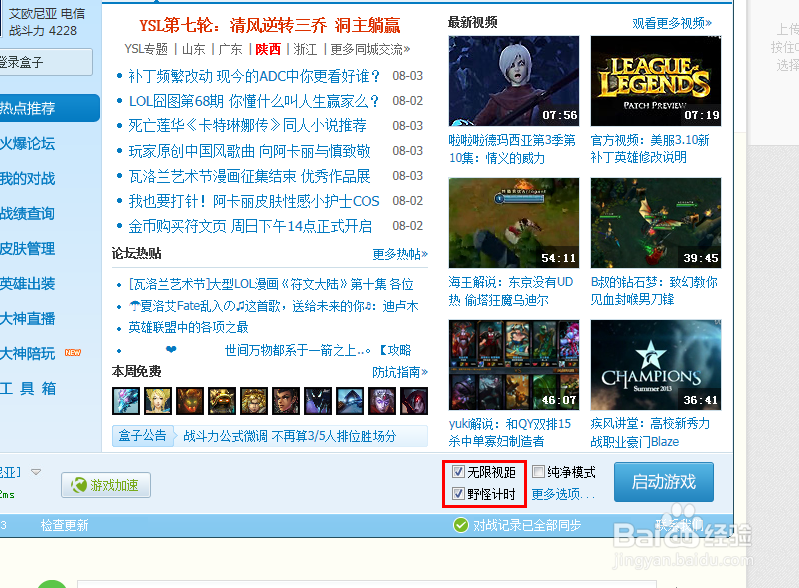Expand the server dropdown arrow at bottom left
Viewport: 799px width, 588px height.
pos(36,472)
